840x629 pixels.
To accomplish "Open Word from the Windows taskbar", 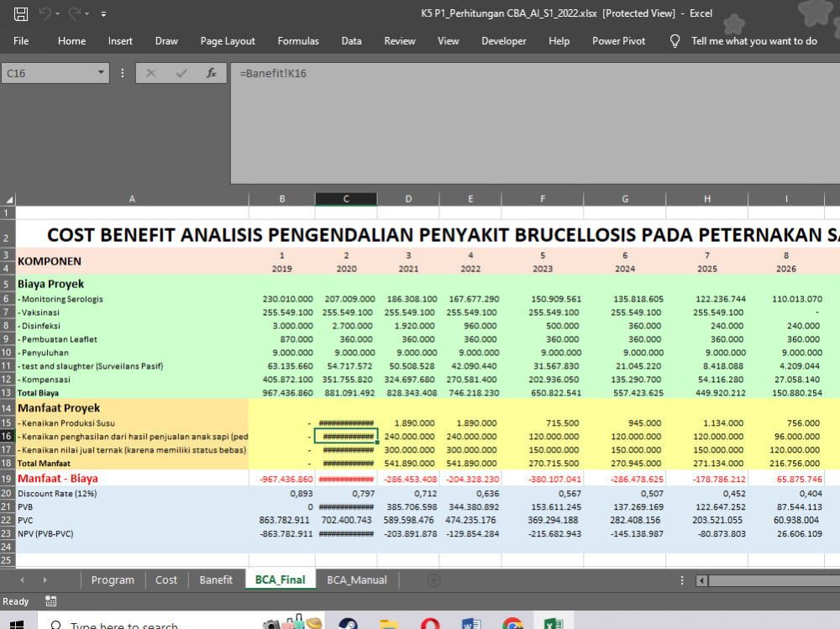I will point(471,622).
